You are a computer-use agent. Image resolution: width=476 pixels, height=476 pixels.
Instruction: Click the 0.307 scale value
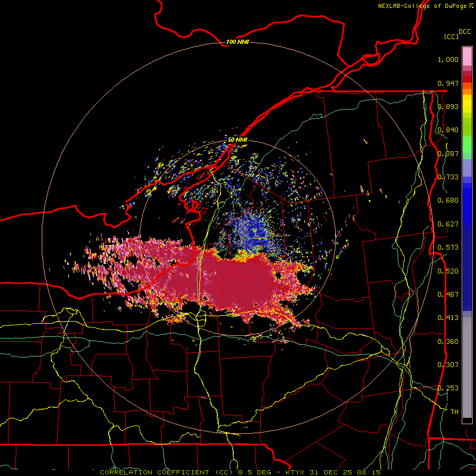coord(448,365)
